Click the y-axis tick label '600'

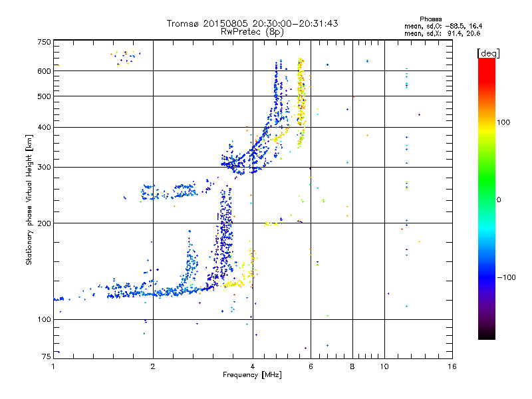coord(44,71)
